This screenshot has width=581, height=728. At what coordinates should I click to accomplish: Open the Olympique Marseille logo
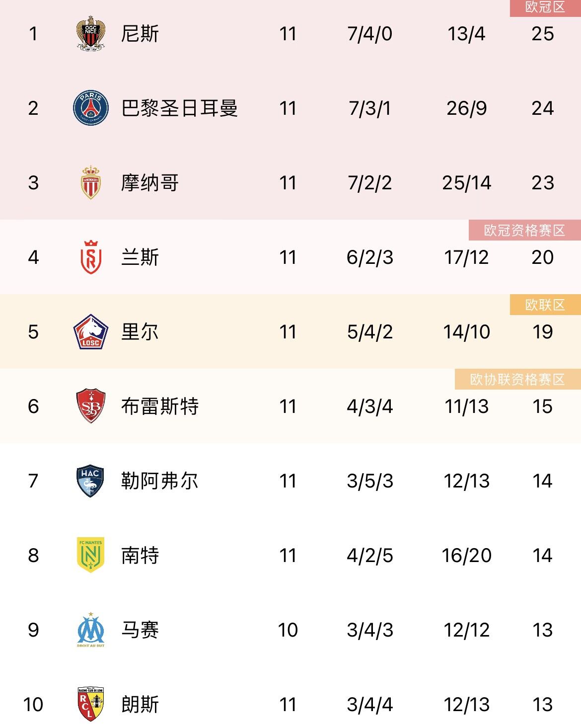click(91, 630)
